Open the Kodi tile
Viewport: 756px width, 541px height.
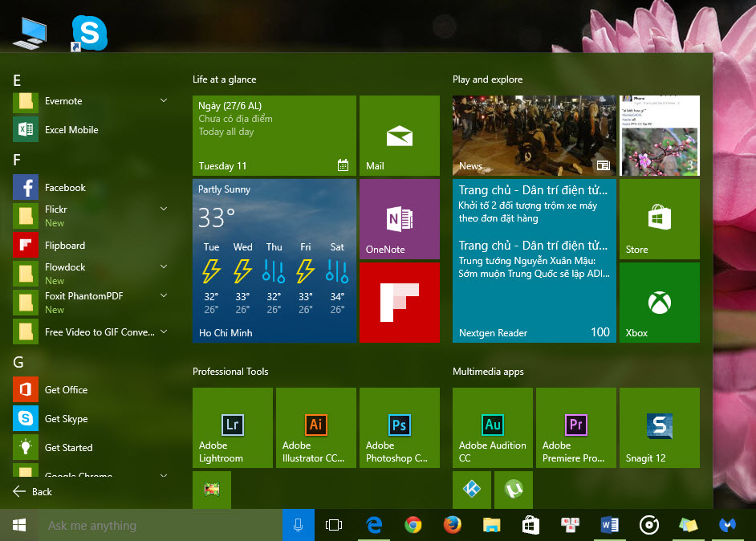tap(211, 490)
